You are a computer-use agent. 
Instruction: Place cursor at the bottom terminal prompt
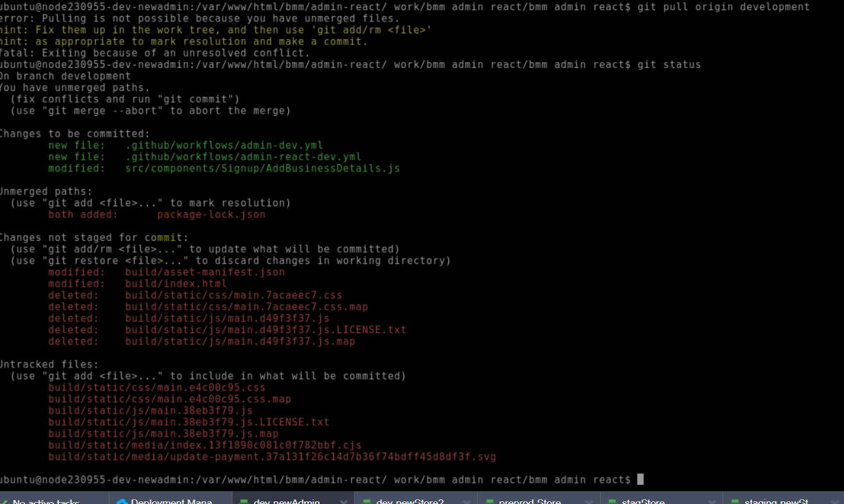pos(640,480)
